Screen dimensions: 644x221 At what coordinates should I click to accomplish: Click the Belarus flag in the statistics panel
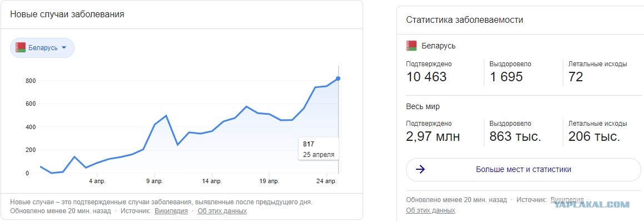(411, 46)
